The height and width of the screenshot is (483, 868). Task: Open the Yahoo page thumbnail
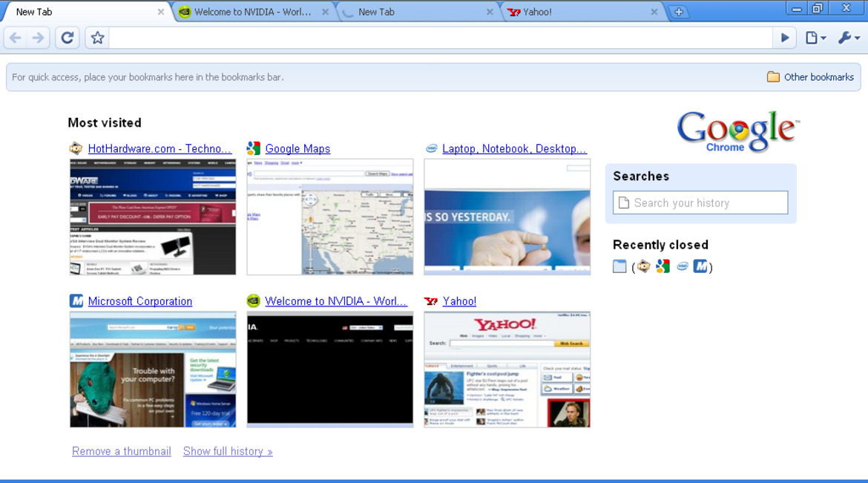[507, 369]
